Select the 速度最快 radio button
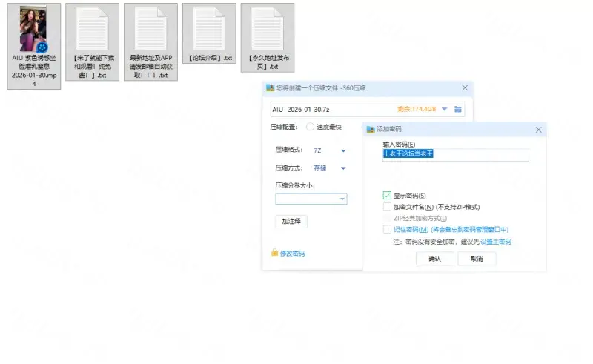593x364 pixels. click(x=310, y=127)
